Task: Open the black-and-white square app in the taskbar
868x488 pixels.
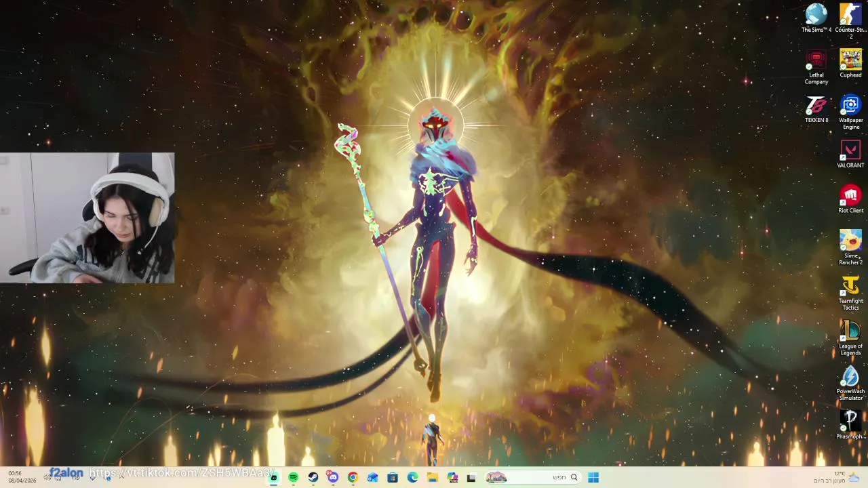Action: click(x=471, y=478)
